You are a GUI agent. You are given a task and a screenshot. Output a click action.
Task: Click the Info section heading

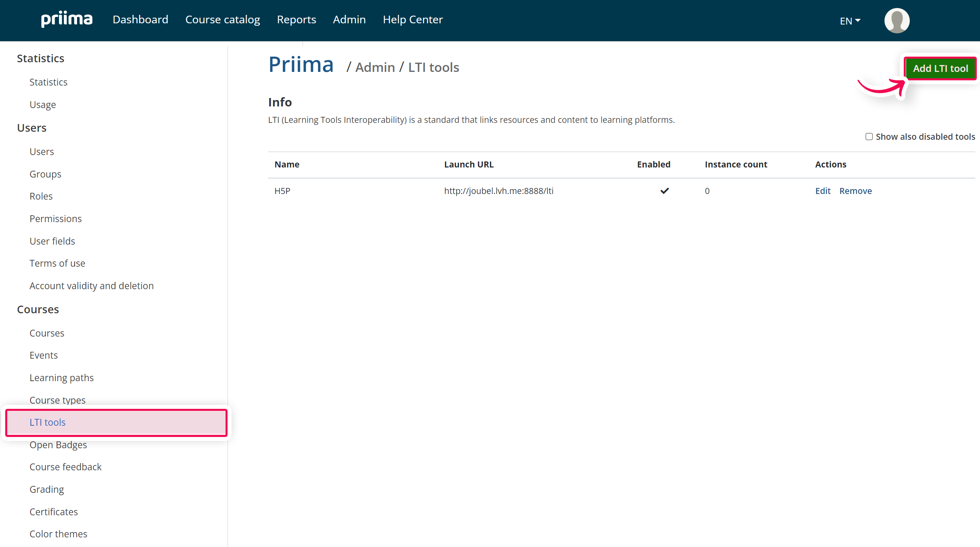(x=280, y=102)
